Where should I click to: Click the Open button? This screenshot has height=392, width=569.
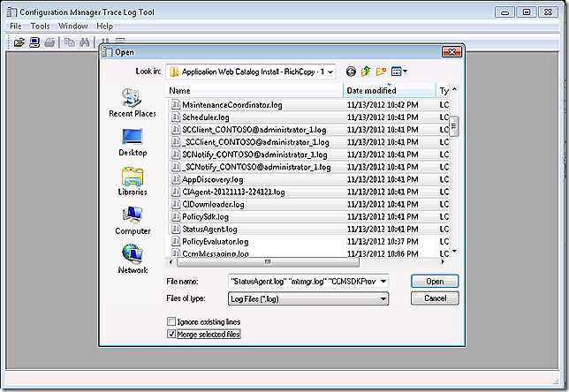pos(435,282)
